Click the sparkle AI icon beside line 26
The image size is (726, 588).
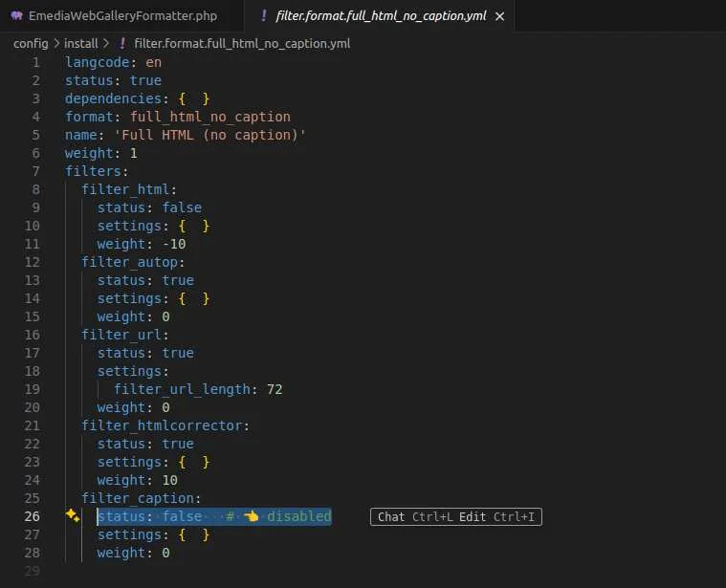[72, 515]
